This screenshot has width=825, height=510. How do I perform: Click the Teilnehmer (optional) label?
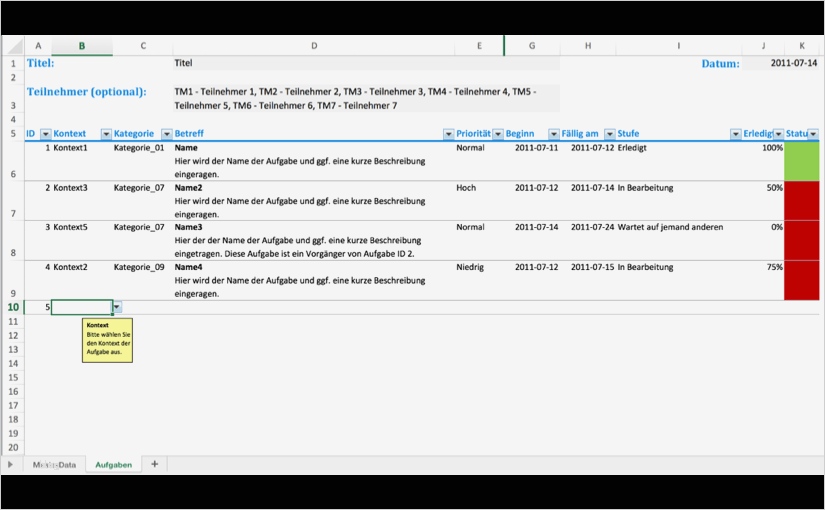(x=87, y=92)
